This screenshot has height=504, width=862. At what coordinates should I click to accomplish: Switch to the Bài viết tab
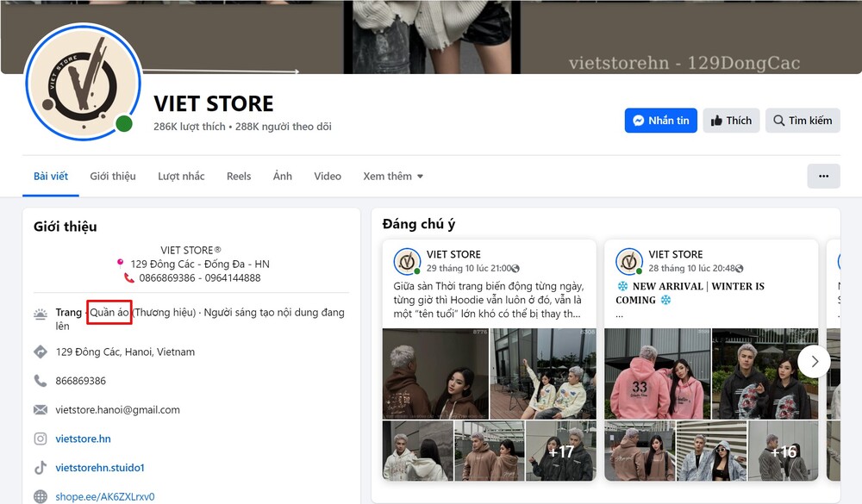pyautogui.click(x=51, y=177)
